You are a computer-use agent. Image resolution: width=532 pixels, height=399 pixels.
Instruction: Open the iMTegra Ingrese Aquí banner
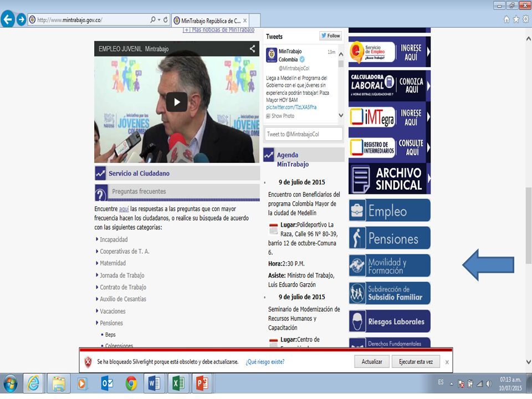(x=390, y=117)
